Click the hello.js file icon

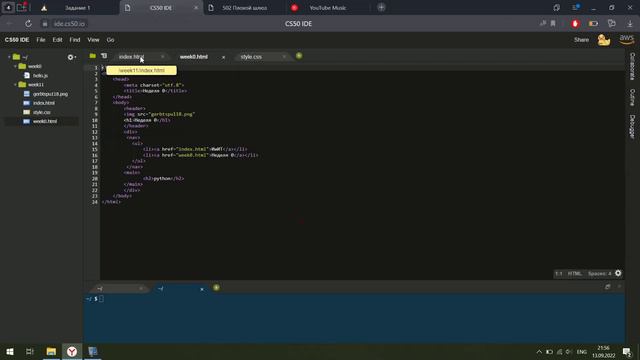(27, 76)
